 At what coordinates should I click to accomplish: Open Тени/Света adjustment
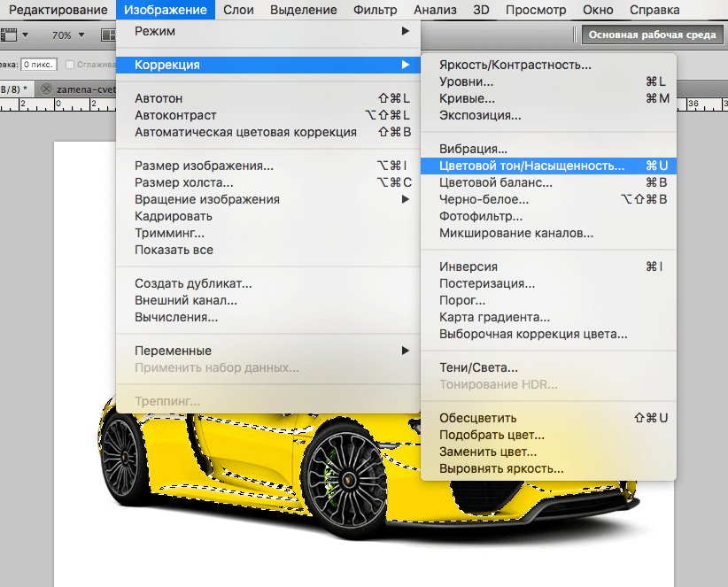point(548,367)
